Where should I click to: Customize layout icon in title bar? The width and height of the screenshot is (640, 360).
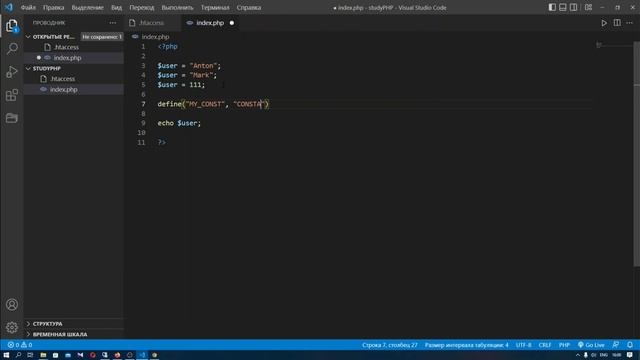588,7
